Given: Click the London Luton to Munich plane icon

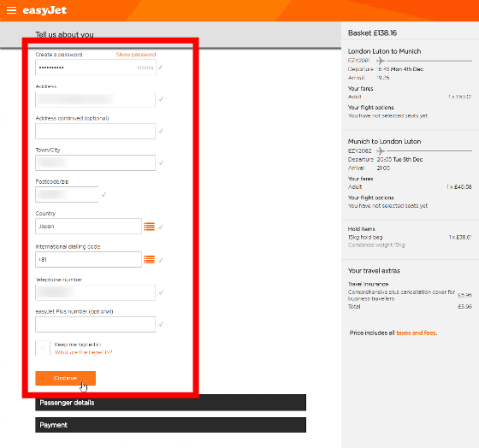Looking at the screenshot, I should (381, 61).
